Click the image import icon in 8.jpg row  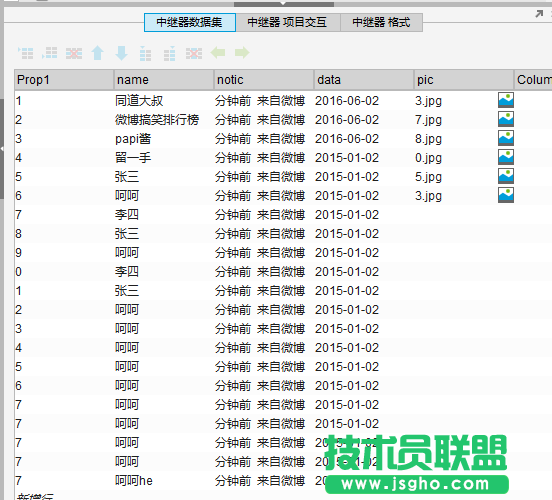(x=506, y=138)
